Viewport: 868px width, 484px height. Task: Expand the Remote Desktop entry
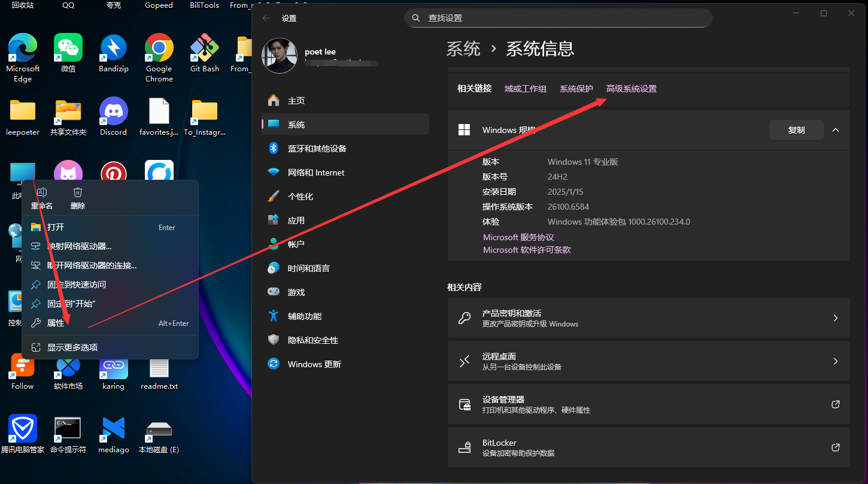point(648,361)
